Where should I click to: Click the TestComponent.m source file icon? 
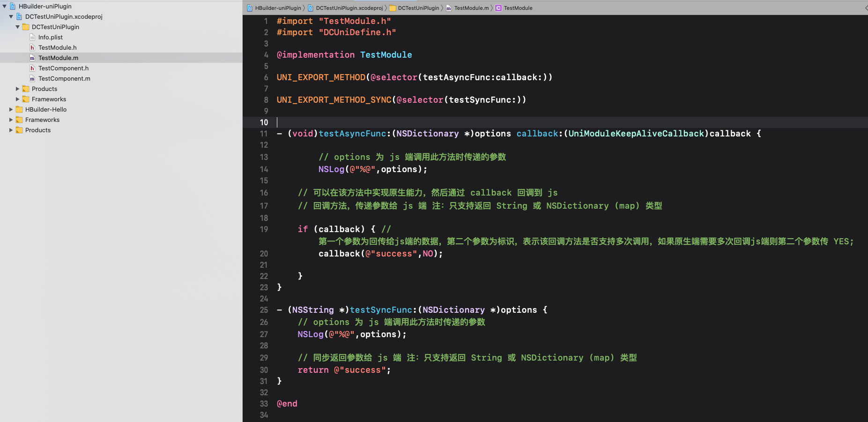(x=32, y=78)
